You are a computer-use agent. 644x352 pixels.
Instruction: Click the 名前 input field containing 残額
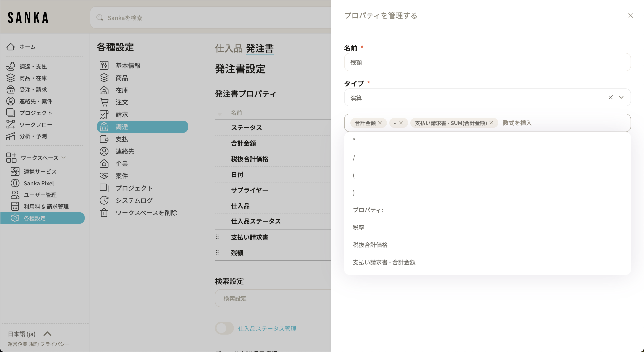coord(487,62)
